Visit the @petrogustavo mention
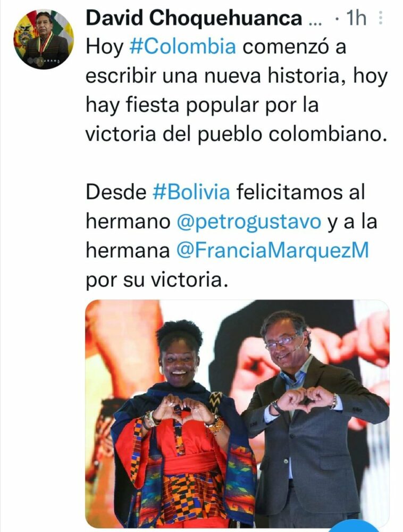This screenshot has height=532, width=403. coord(249,221)
